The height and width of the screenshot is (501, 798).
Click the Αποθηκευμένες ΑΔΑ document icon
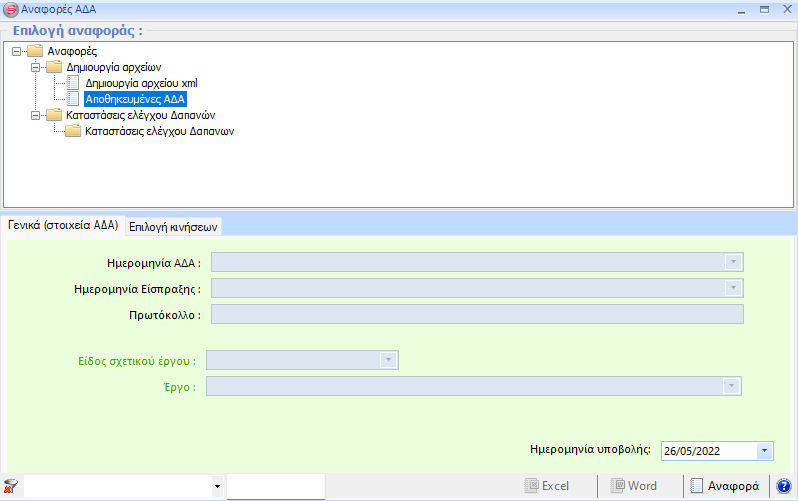point(72,99)
